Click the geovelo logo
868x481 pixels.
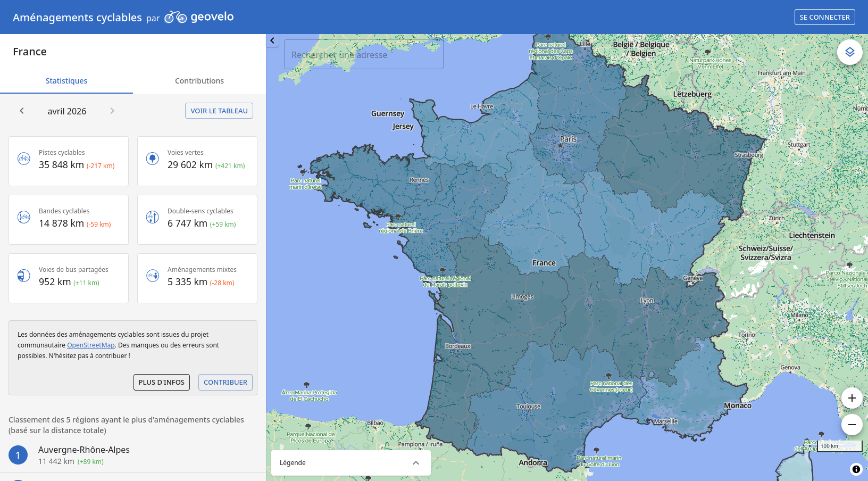[199, 17]
